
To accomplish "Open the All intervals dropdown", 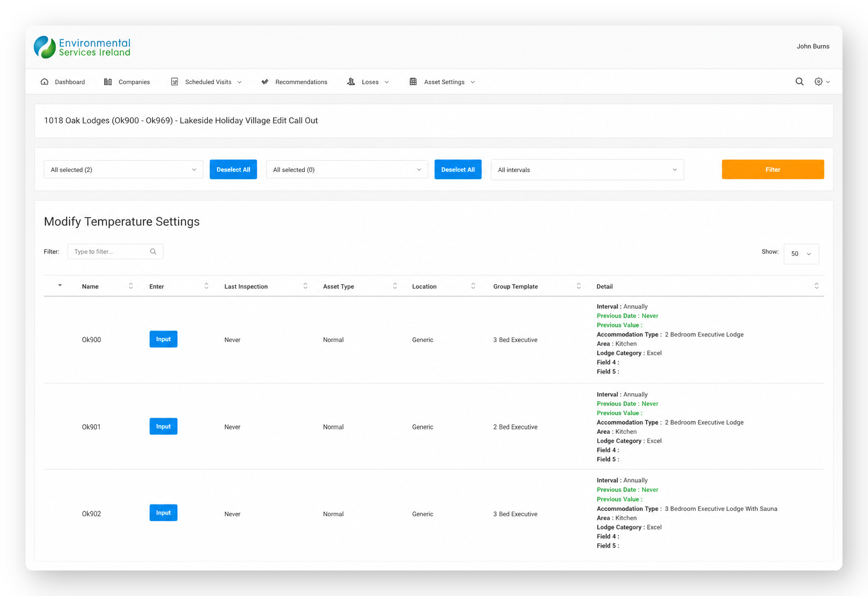I will 587,170.
